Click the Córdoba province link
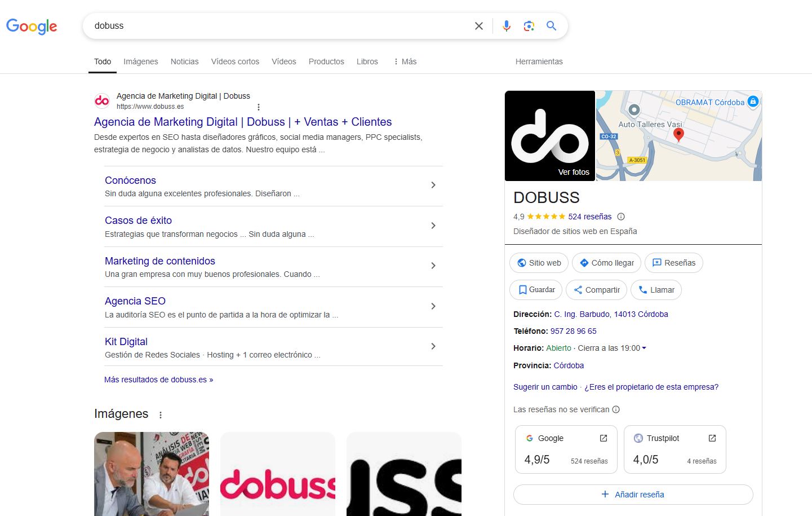The width and height of the screenshot is (812, 516). [569, 365]
